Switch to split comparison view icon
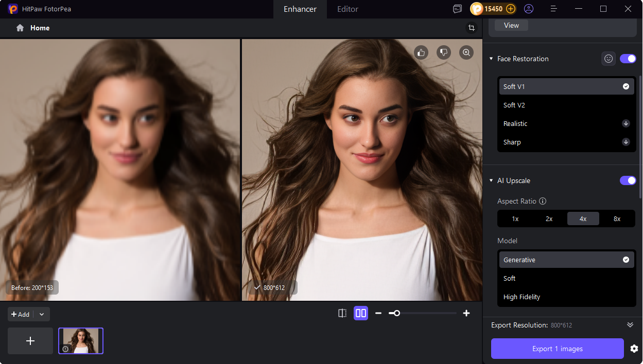This screenshot has width=643, height=364. tap(342, 313)
